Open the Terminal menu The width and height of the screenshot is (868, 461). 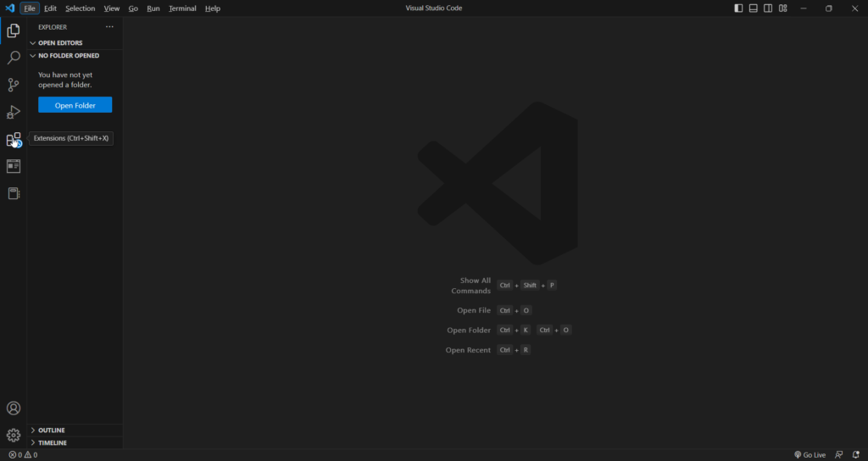coord(183,8)
